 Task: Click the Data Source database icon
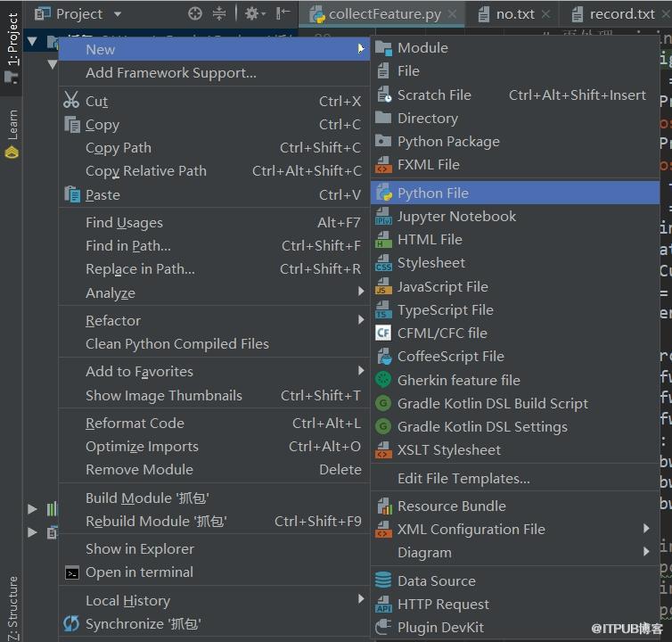pyautogui.click(x=383, y=580)
